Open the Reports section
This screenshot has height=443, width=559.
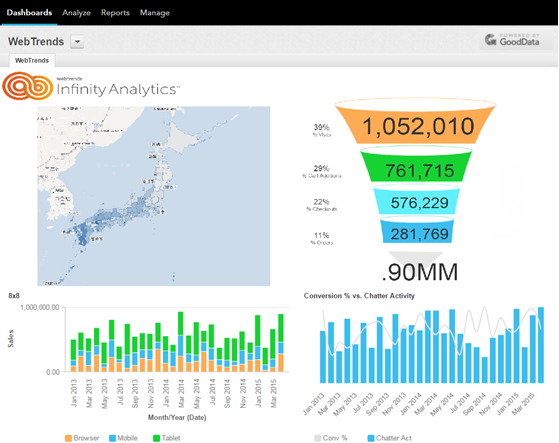pos(115,13)
